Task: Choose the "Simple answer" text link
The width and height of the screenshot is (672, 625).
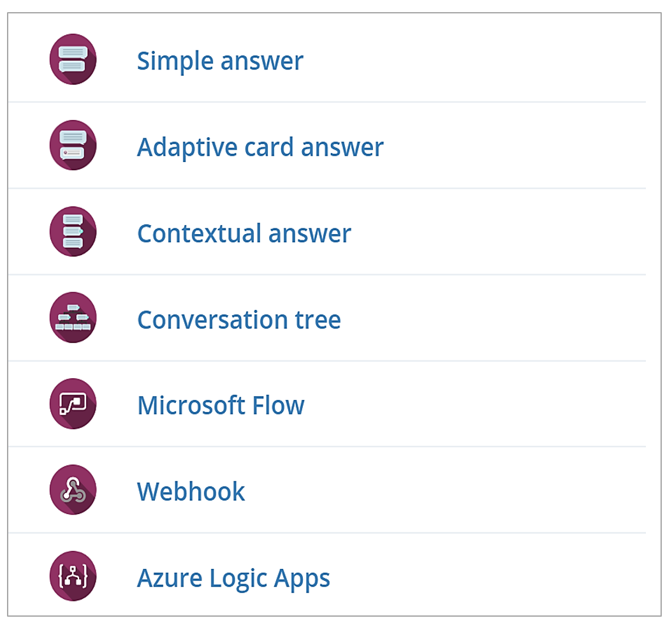Action: [x=220, y=61]
